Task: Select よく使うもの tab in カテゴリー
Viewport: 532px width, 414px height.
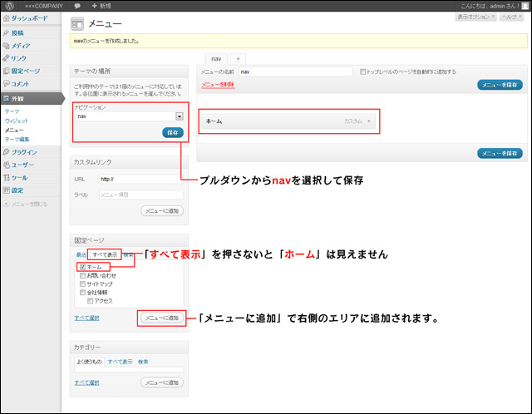Action: [x=89, y=362]
